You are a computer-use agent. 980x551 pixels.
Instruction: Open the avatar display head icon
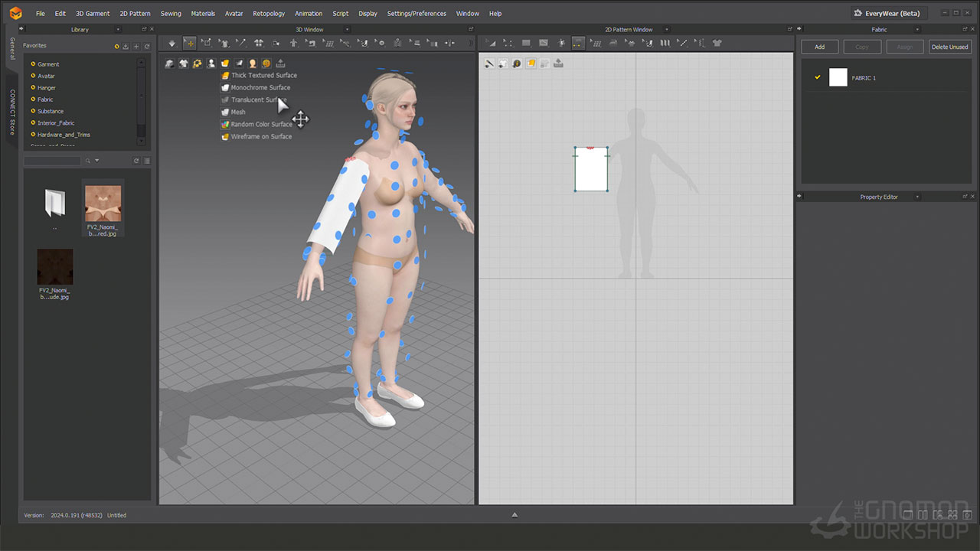click(253, 64)
